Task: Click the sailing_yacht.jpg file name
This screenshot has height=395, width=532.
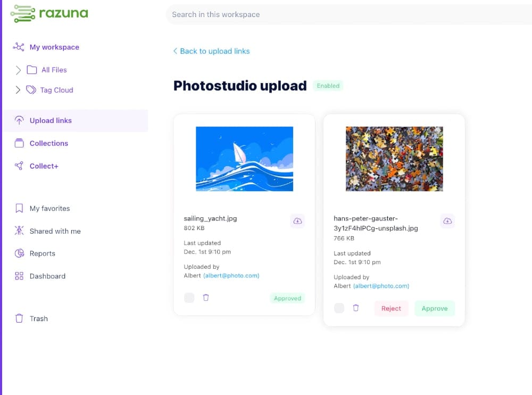Action: pyautogui.click(x=210, y=218)
